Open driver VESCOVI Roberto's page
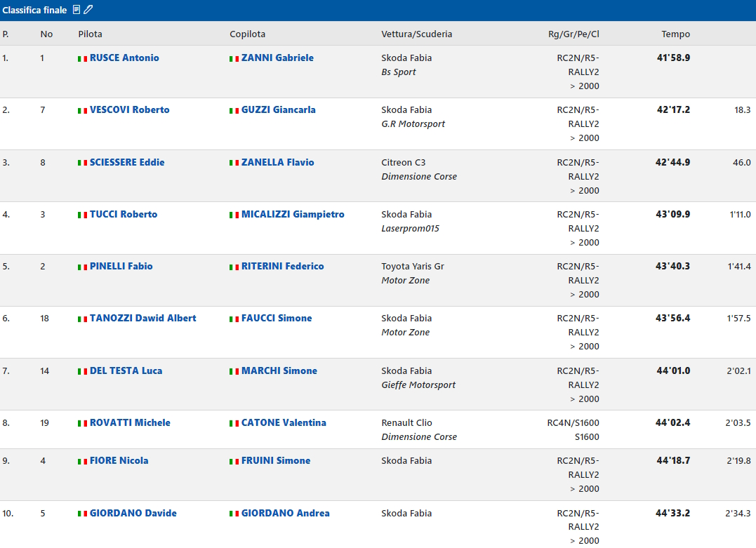 (129, 109)
